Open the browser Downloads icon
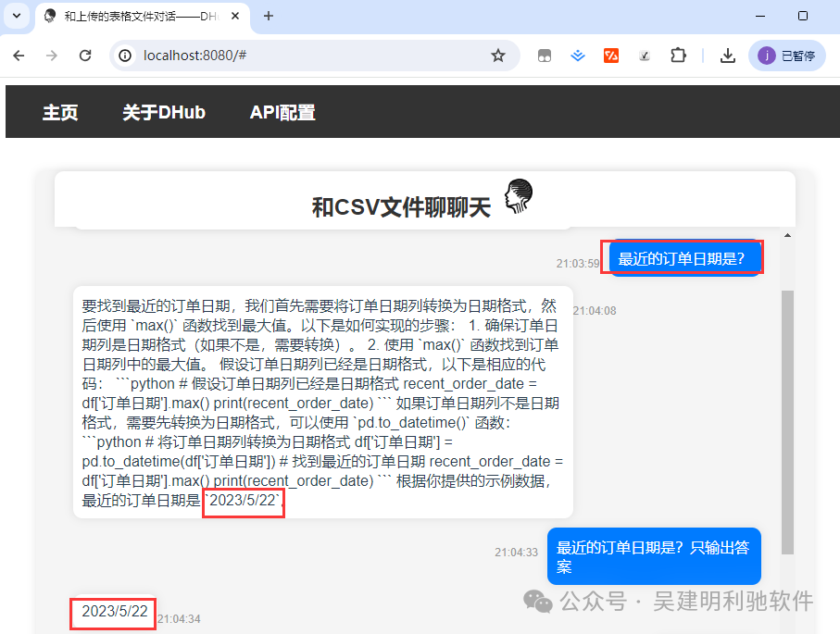This screenshot has width=840, height=634. [x=728, y=56]
